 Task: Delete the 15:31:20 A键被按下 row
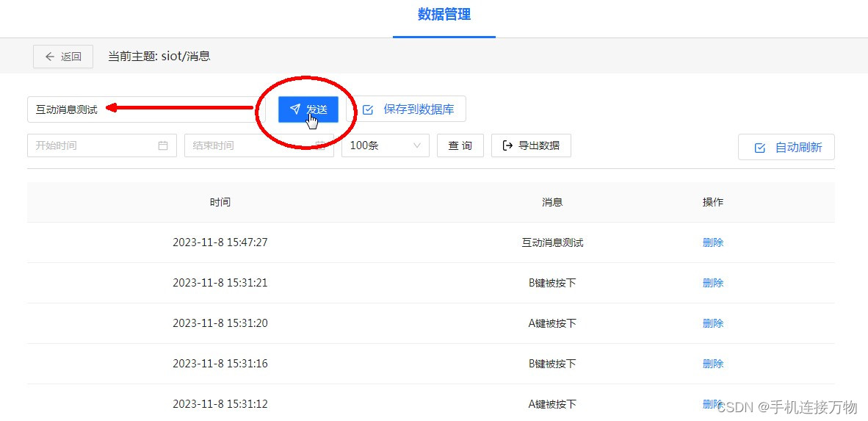coord(713,323)
